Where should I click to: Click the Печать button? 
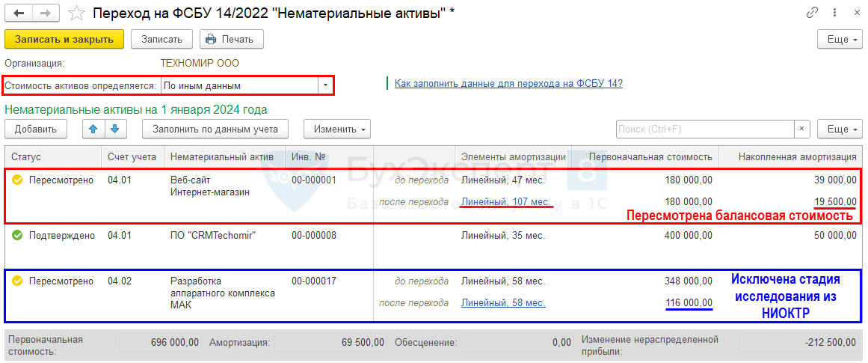[230, 39]
